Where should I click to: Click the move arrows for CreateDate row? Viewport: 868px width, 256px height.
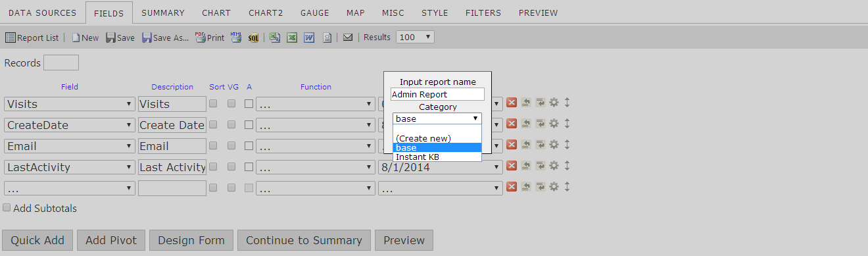(x=567, y=124)
